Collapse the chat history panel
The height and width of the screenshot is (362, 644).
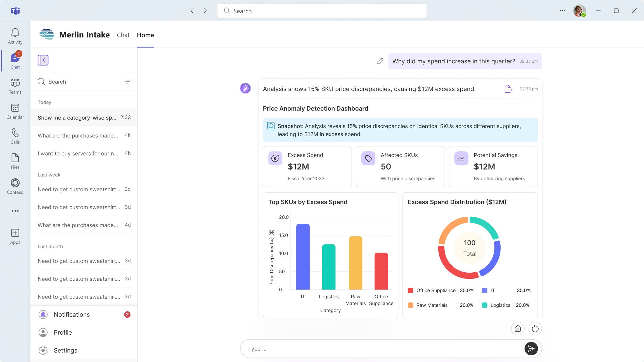tap(43, 60)
